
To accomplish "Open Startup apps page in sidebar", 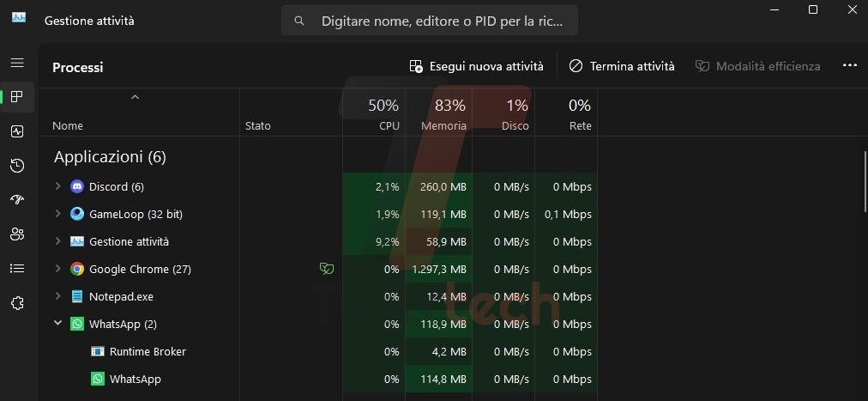I will coord(16,200).
